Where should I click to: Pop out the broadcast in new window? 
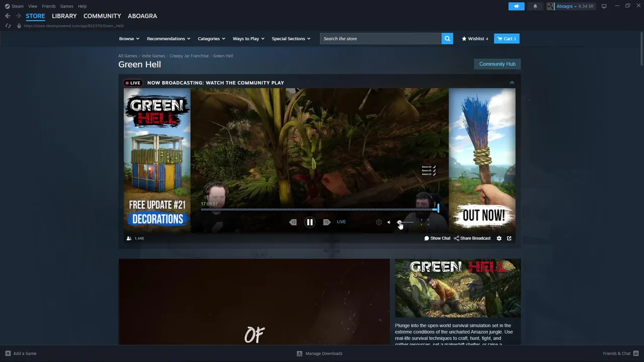pyautogui.click(x=509, y=238)
